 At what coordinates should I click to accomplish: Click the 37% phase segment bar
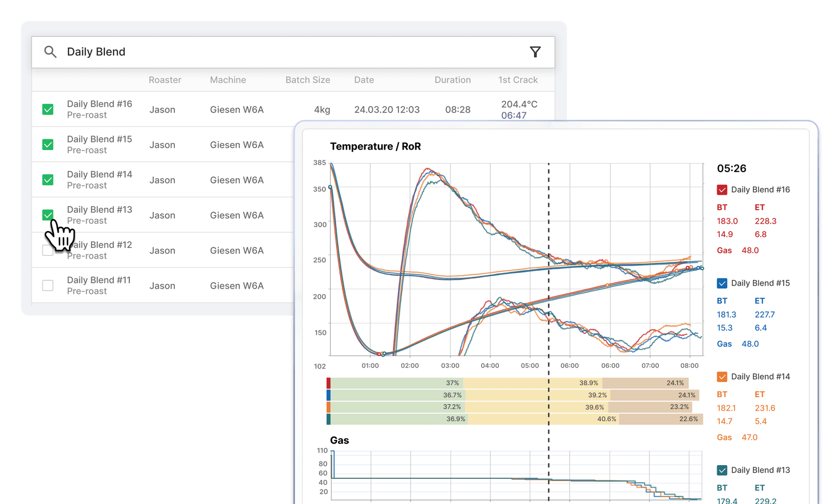451,384
